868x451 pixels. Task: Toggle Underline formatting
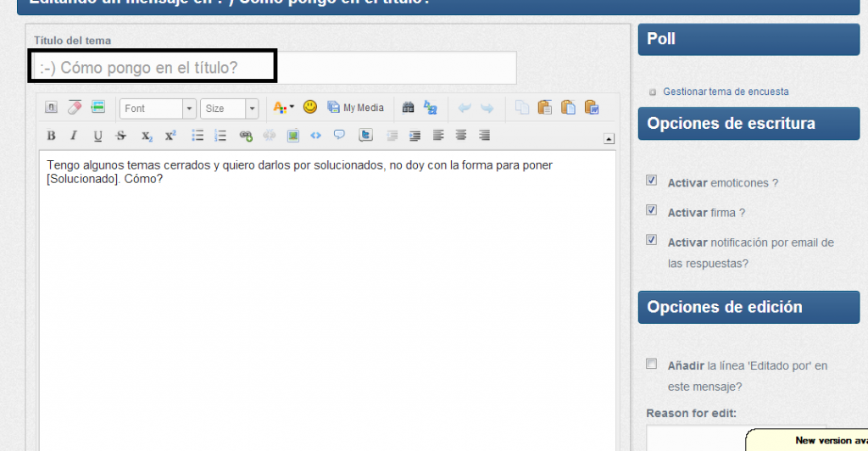click(x=97, y=136)
